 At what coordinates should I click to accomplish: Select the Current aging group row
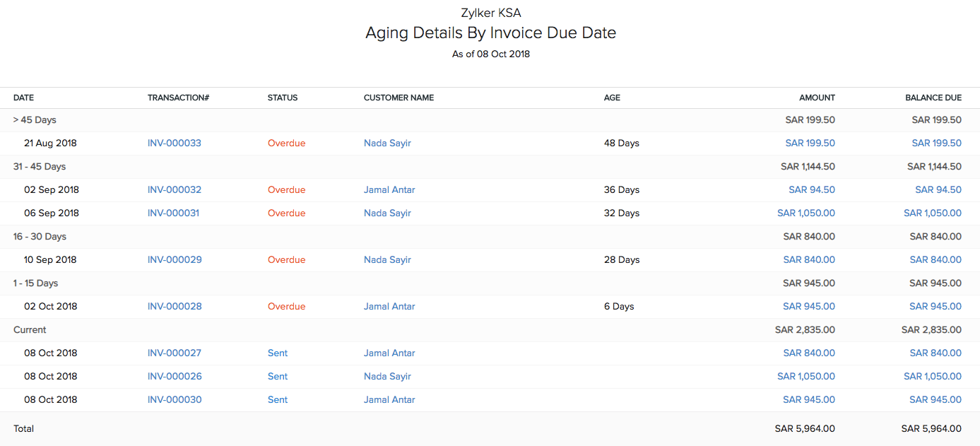point(28,329)
